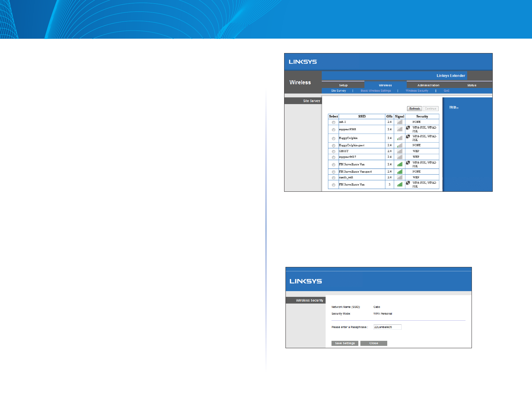Open the Setup tab

(343, 85)
